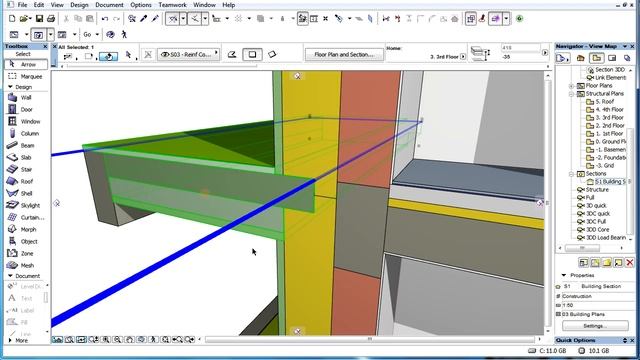Click the Save (floppy disk) icon
640x360 pixels.
[x=39, y=18]
